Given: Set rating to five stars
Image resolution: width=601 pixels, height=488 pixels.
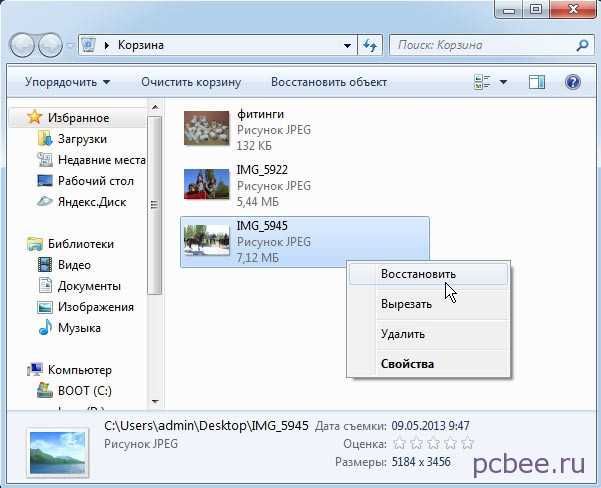Looking at the screenshot, I should tap(467, 444).
